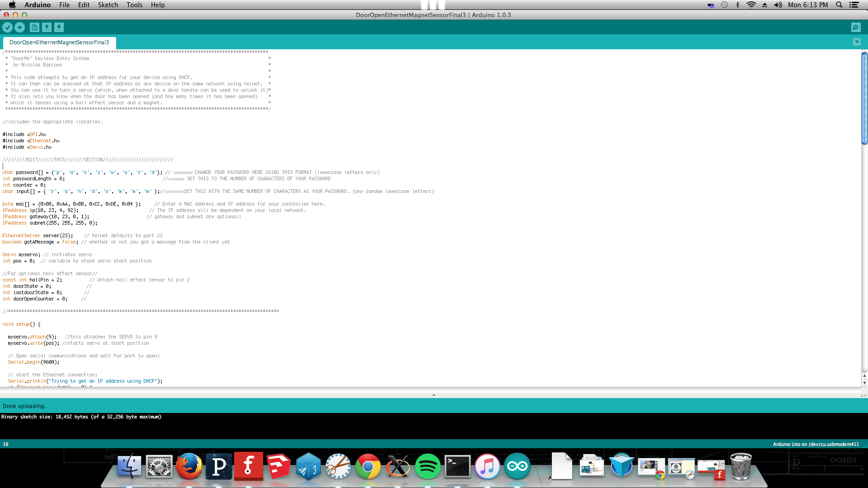Open an existing sketch
The height and width of the screenshot is (488, 868).
click(x=47, y=27)
